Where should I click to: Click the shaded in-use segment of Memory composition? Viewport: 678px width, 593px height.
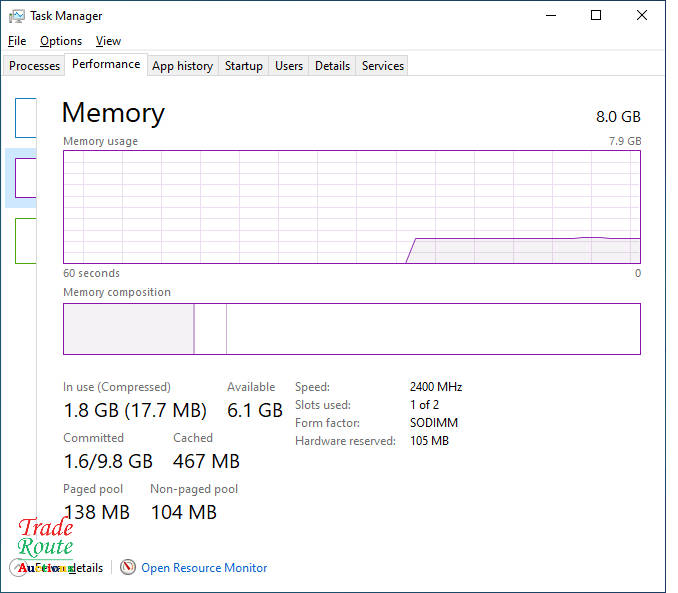(x=128, y=329)
